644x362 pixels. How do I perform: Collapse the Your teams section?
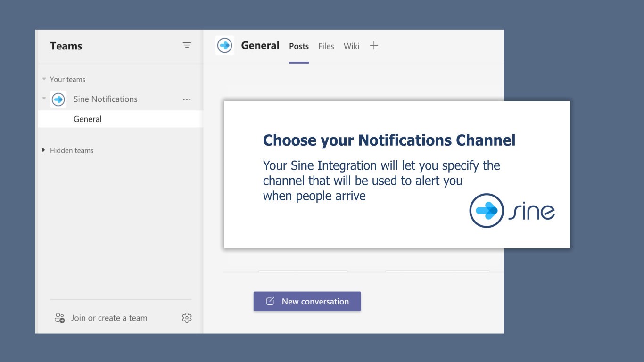[x=44, y=79]
